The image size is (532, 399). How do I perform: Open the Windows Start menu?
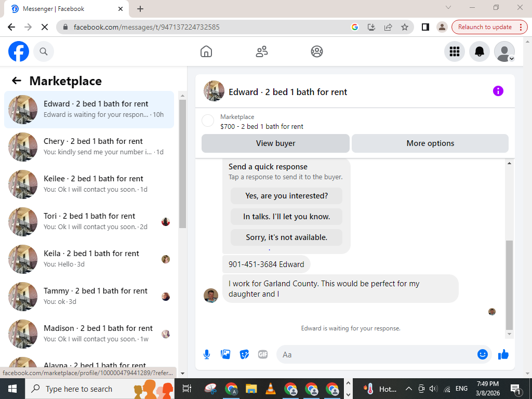click(12, 389)
